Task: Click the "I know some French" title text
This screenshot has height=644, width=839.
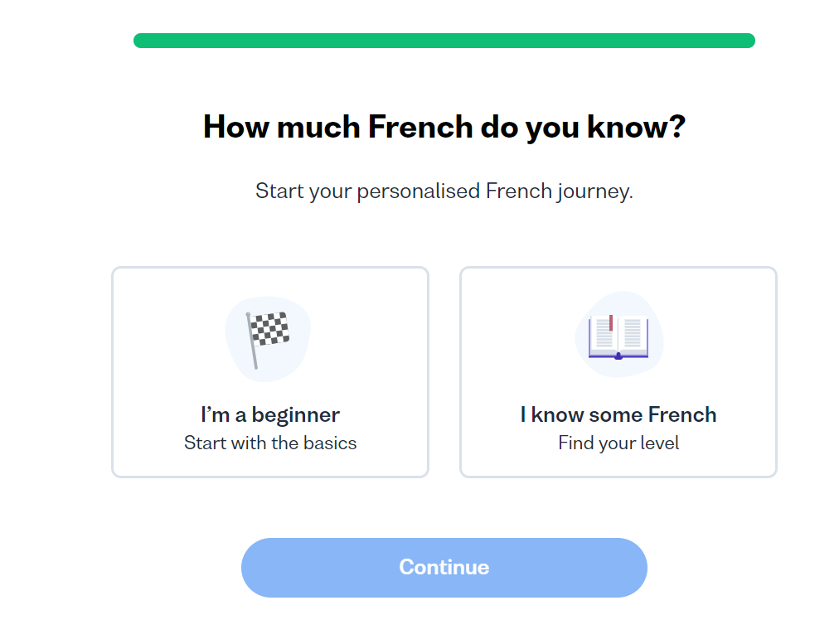Action: [618, 414]
